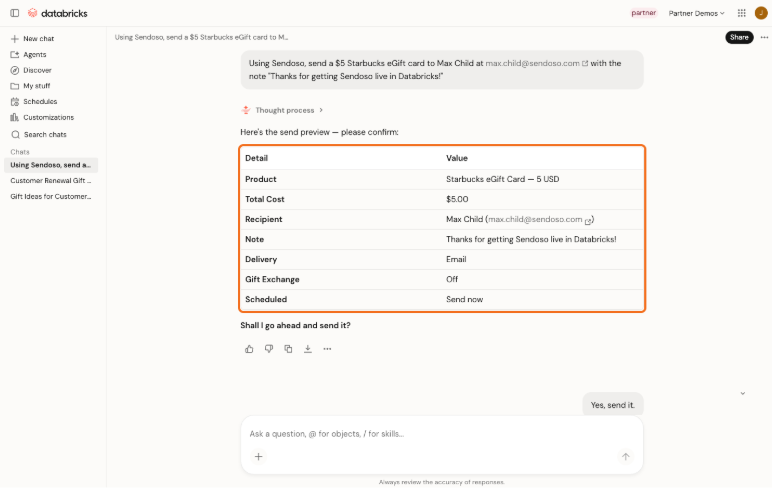Give thumbs down to the response
The image size is (772, 488).
269,349
